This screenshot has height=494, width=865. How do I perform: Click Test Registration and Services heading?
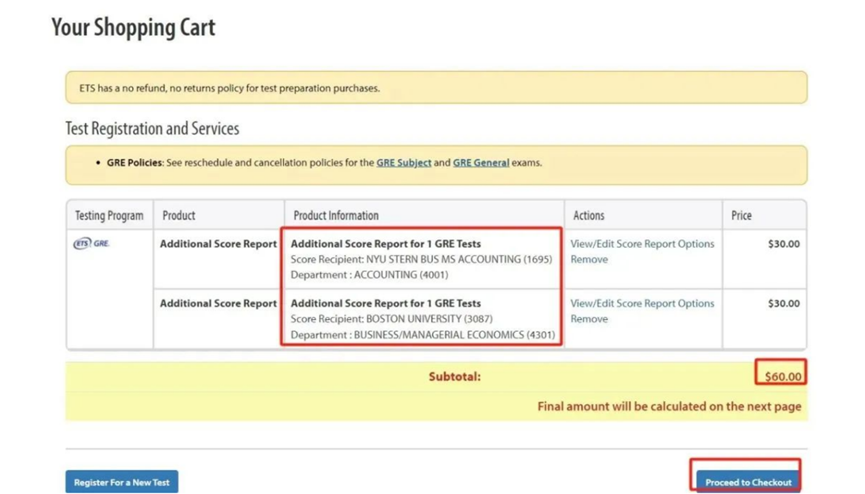pos(152,129)
